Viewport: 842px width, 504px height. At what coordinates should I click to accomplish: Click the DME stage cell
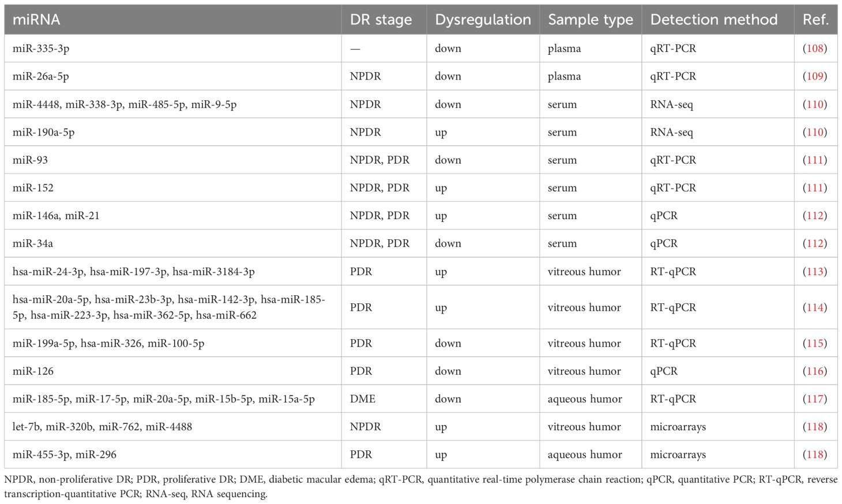click(x=362, y=399)
